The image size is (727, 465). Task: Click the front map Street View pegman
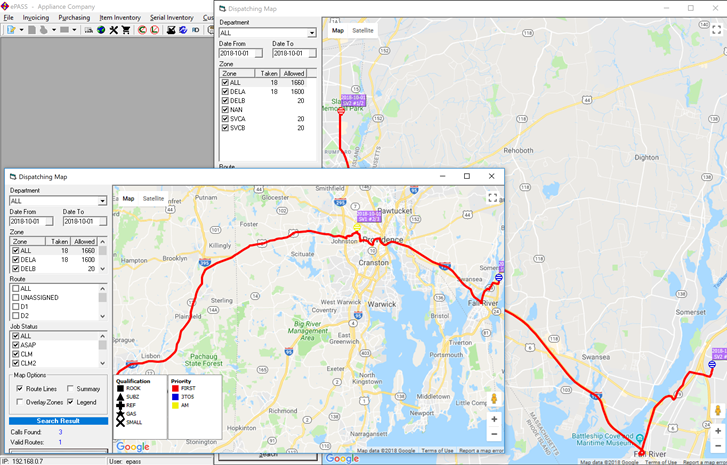(494, 399)
